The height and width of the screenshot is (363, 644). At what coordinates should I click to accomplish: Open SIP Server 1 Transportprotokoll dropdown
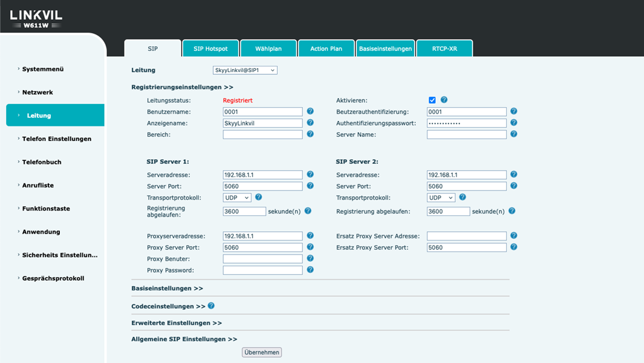point(237,198)
